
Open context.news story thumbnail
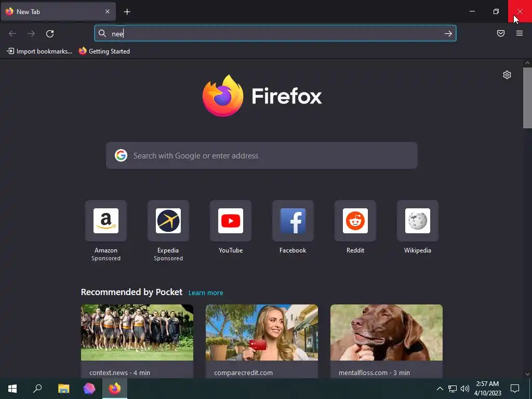137,332
